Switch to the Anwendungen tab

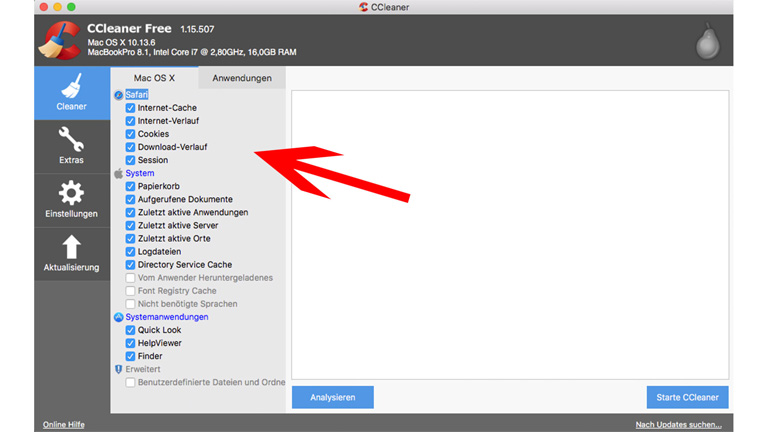point(242,78)
